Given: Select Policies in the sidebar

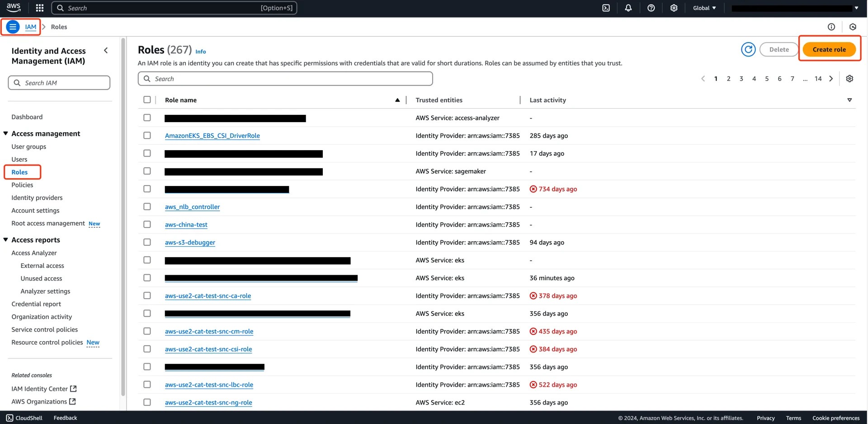Looking at the screenshot, I should coord(22,185).
